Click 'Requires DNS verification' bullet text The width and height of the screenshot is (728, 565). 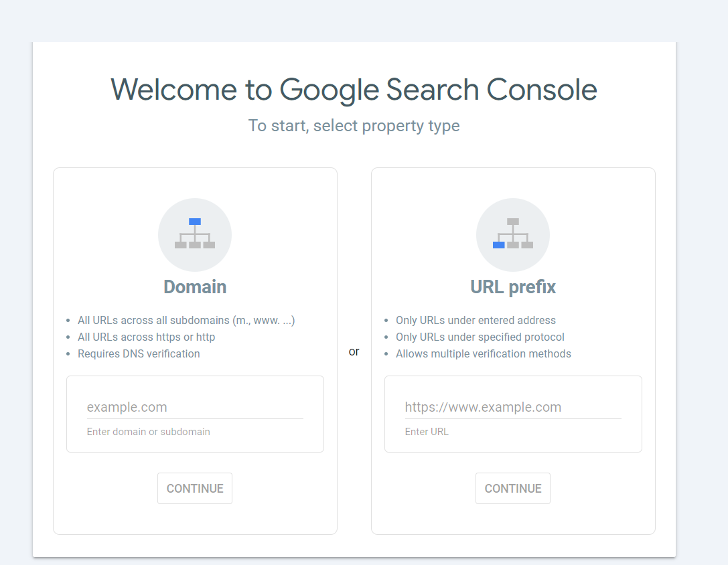(139, 353)
